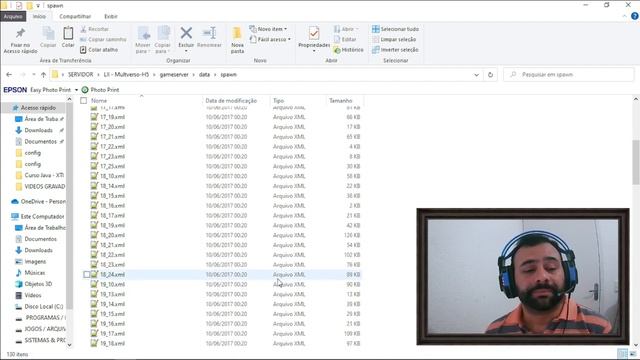Image resolution: width=640 pixels, height=360 pixels.
Task: Select file 19_17.xml
Action: click(113, 333)
